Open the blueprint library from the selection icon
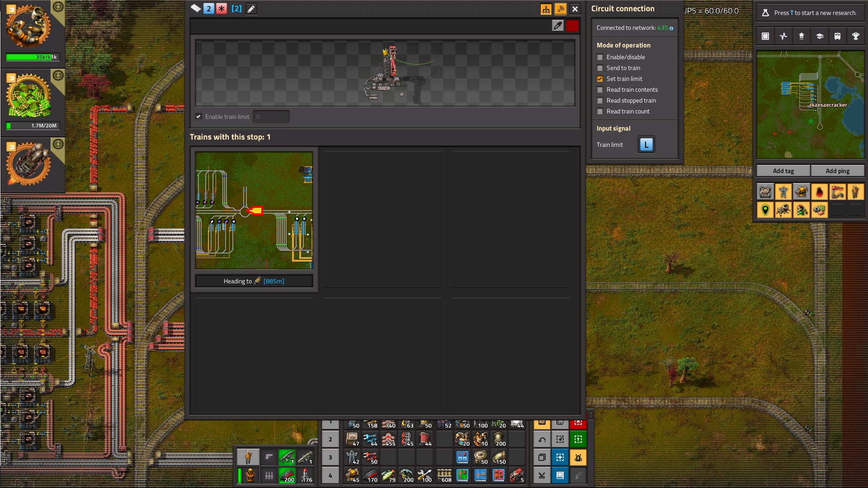This screenshot has height=488, width=868. [x=765, y=36]
